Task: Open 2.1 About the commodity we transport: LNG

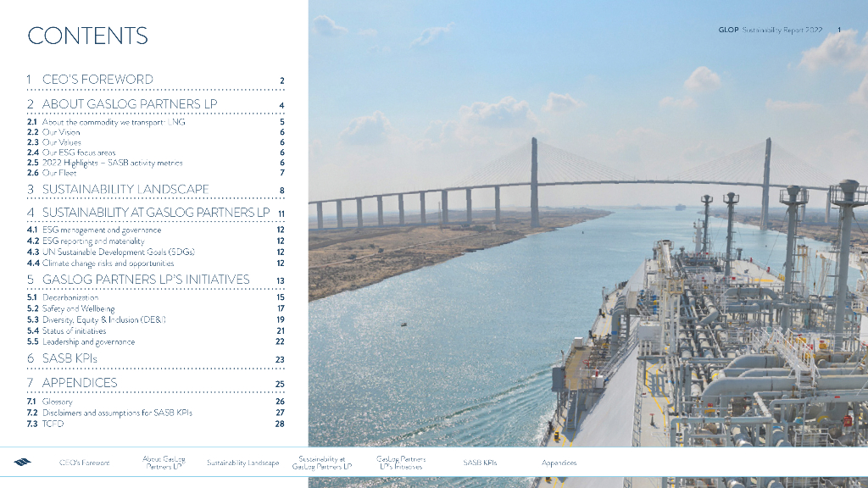Action: (x=156, y=122)
